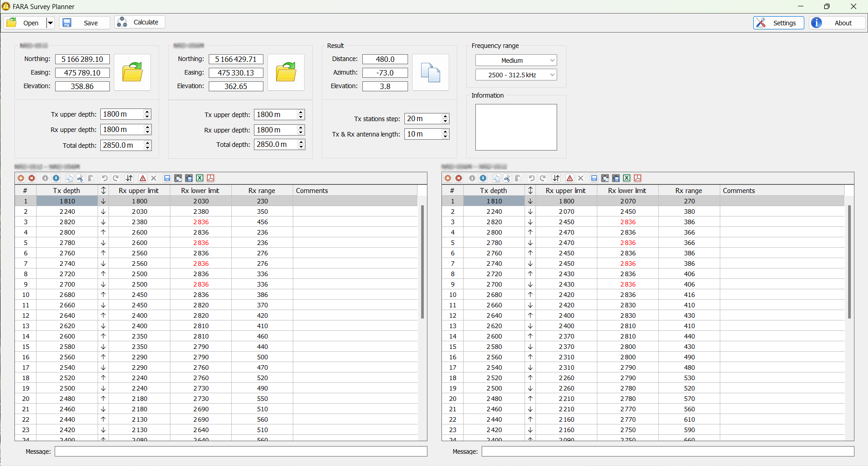Viewport: 868px width, 466px height.
Task: Show warnings for the right table
Action: pos(570,178)
